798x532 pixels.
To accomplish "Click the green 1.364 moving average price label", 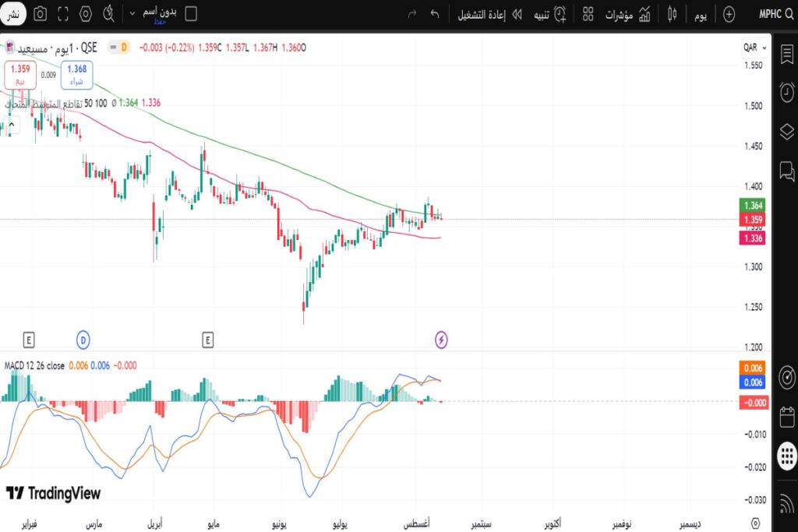I will (x=752, y=205).
